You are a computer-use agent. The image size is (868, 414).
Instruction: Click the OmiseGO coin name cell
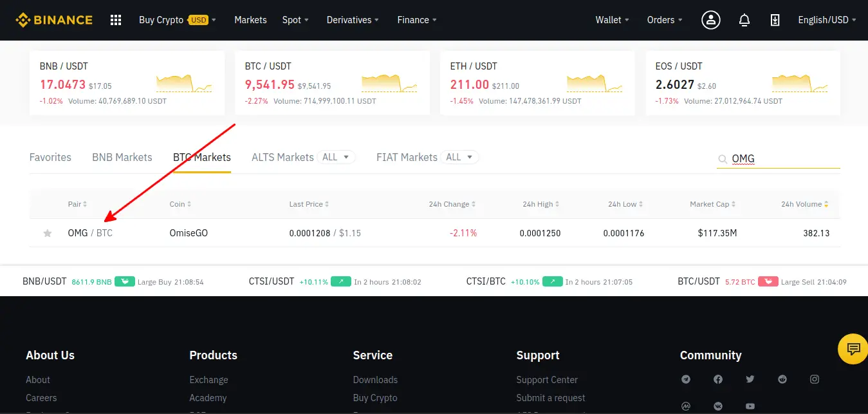[x=189, y=233]
